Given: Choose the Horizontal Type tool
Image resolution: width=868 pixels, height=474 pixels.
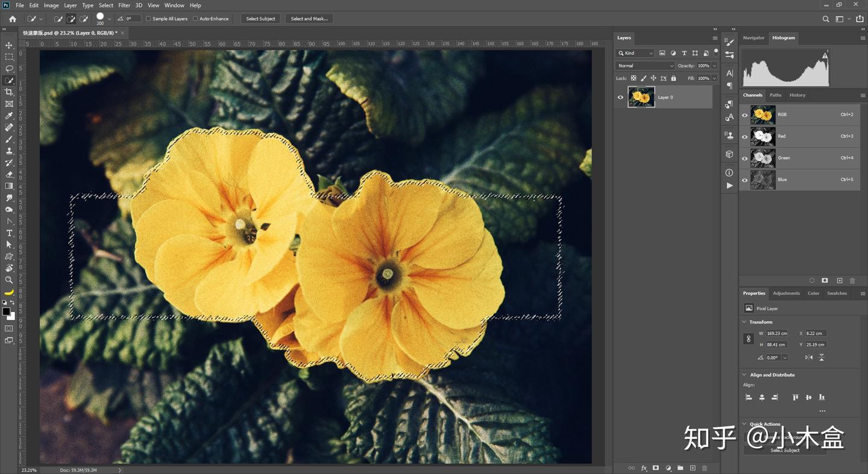Looking at the screenshot, I should (x=9, y=233).
